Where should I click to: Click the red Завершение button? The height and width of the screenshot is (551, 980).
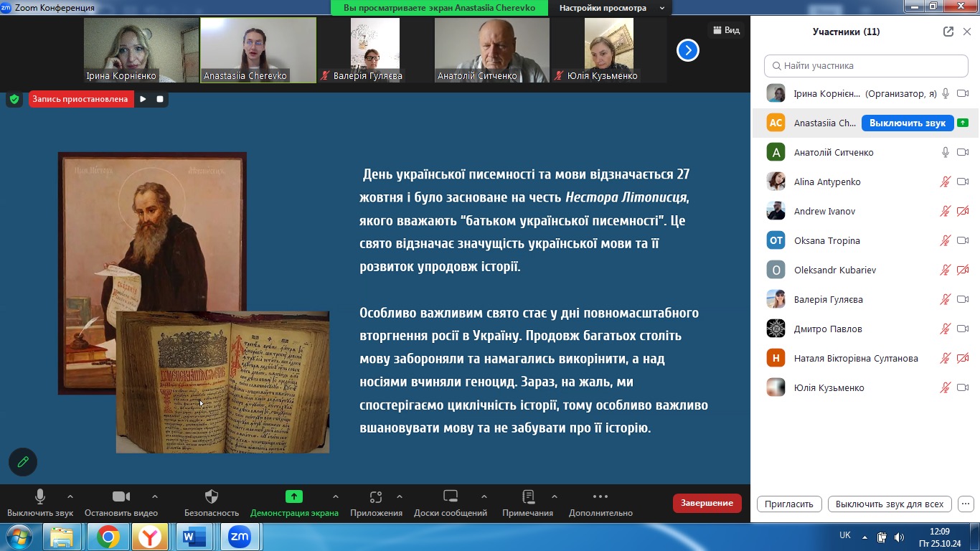click(x=707, y=503)
